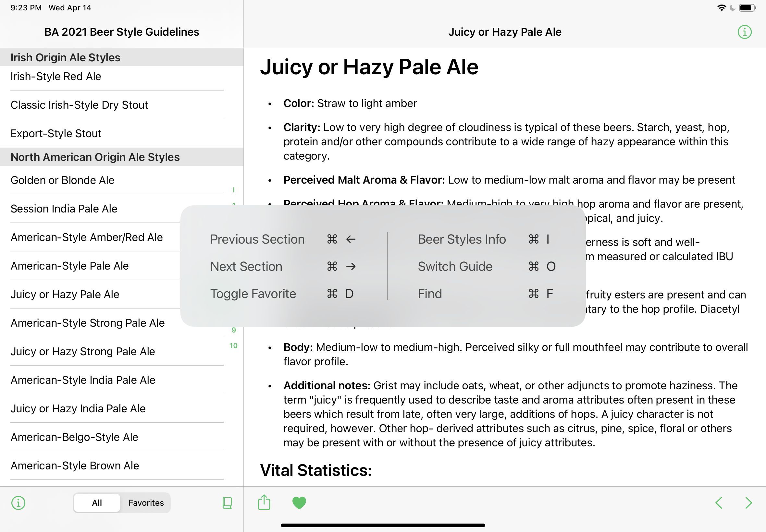The height and width of the screenshot is (532, 766).
Task: Open the guide book icon in sidebar toolbar
Action: click(227, 503)
